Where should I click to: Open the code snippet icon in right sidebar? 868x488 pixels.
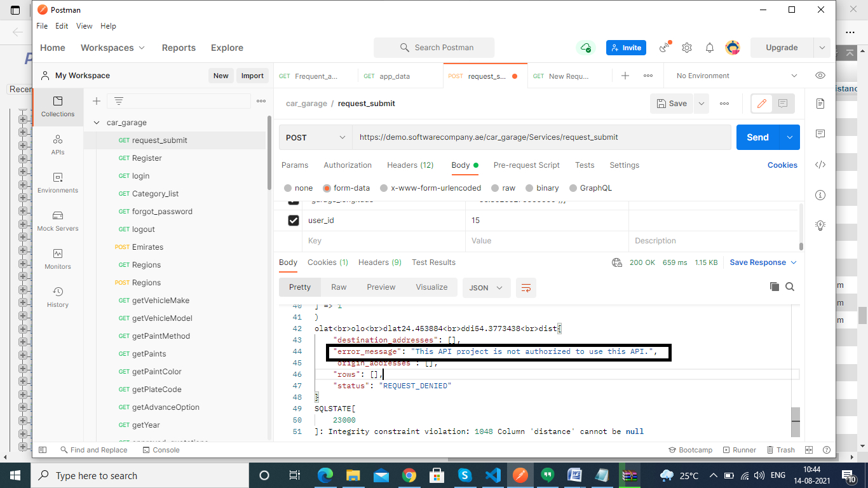tap(820, 165)
